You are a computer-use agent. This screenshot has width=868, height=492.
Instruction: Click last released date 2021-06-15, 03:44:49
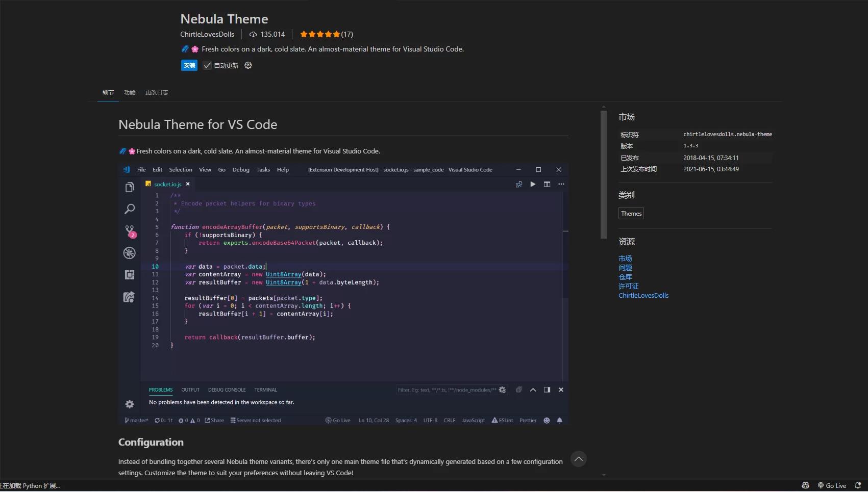click(711, 169)
